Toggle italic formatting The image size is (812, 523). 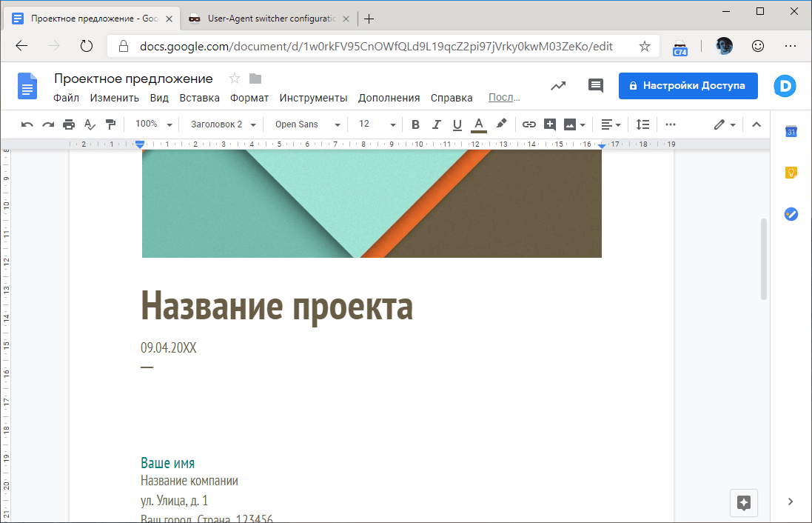tap(436, 124)
